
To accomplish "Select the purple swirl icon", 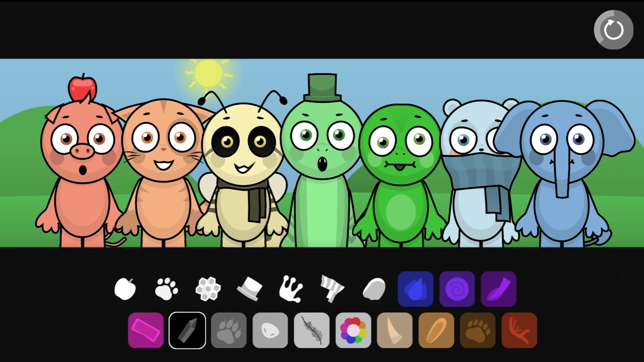I will pyautogui.click(x=457, y=289).
